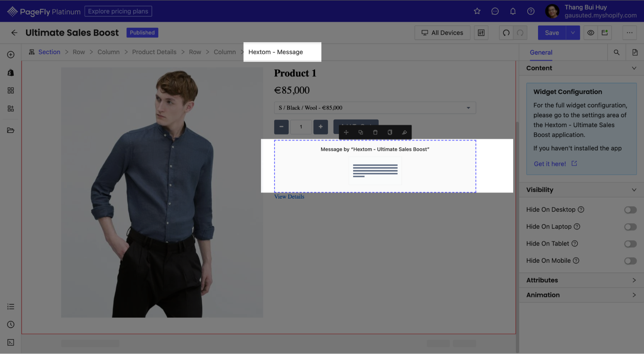This screenshot has height=354, width=644.
Task: Click the Save button
Action: 552,33
